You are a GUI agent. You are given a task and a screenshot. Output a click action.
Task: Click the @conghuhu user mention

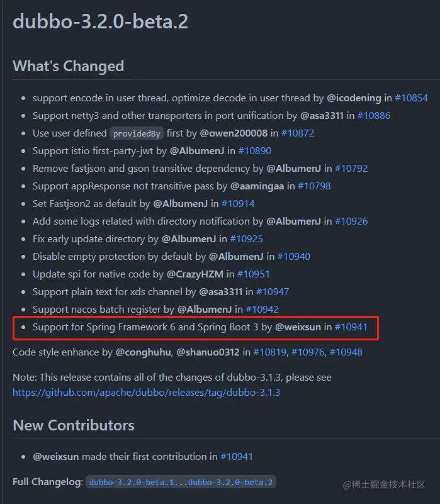tap(143, 352)
